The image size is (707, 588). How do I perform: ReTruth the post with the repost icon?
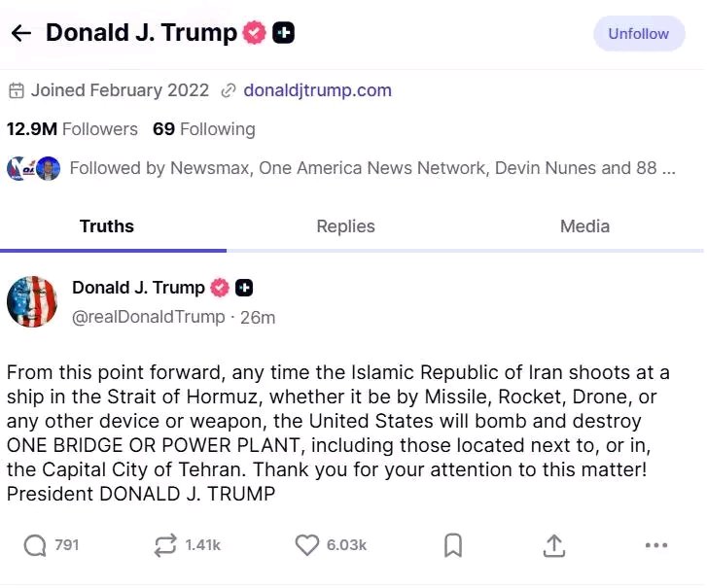coord(165,545)
